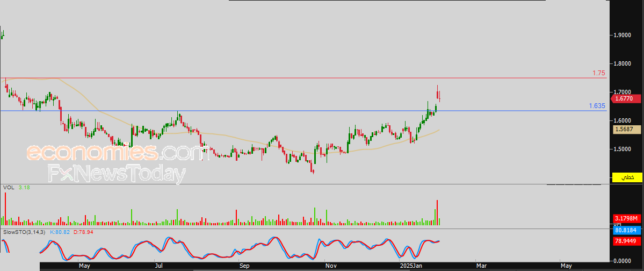644x271 pixels.
Task: Click the Sep label on the date axis
Action: coord(244,266)
